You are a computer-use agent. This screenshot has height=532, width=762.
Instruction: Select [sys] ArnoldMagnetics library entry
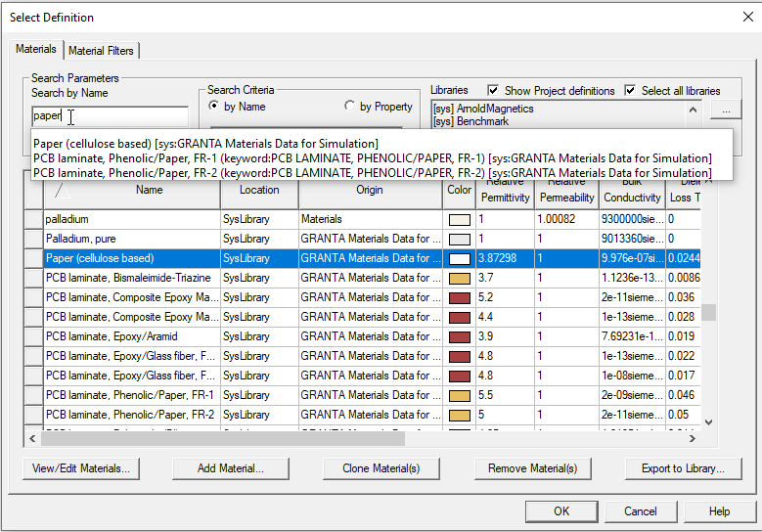pyautogui.click(x=483, y=109)
